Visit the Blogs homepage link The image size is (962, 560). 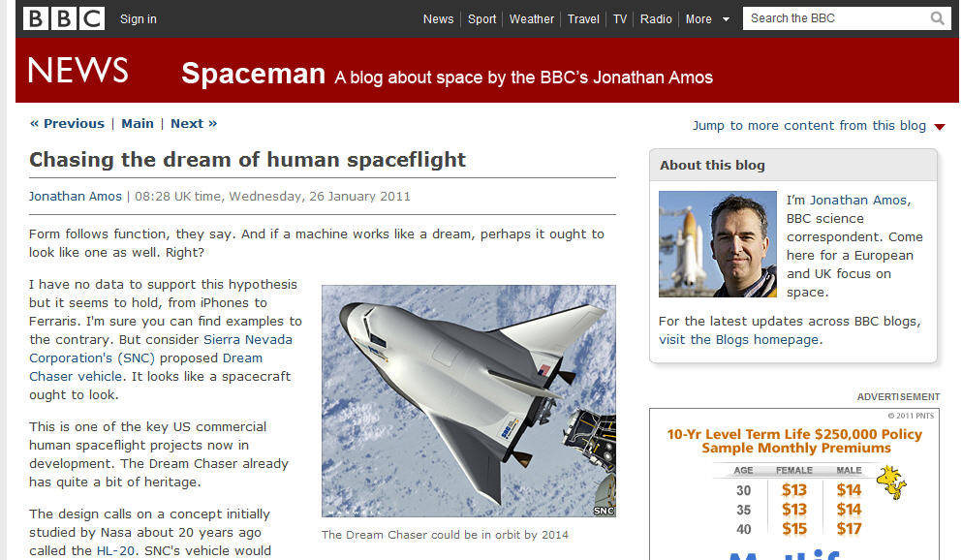pyautogui.click(x=739, y=340)
